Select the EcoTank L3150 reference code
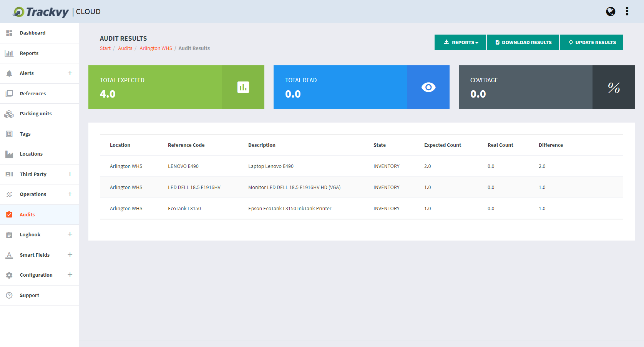Screen dimensions: 644x347 click(x=184, y=209)
